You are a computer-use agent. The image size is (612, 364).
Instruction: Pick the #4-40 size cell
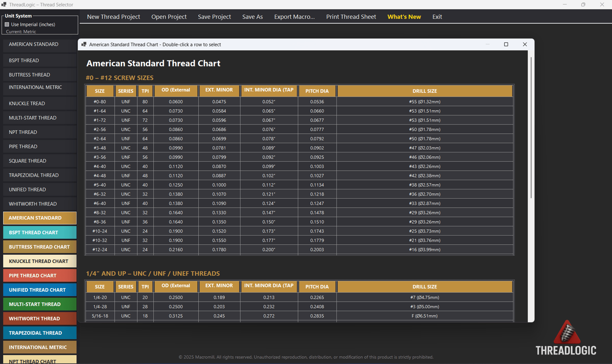[100, 166]
